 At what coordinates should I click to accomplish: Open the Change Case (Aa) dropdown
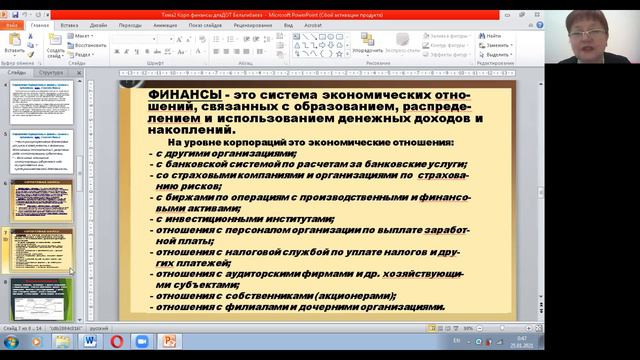[181, 52]
